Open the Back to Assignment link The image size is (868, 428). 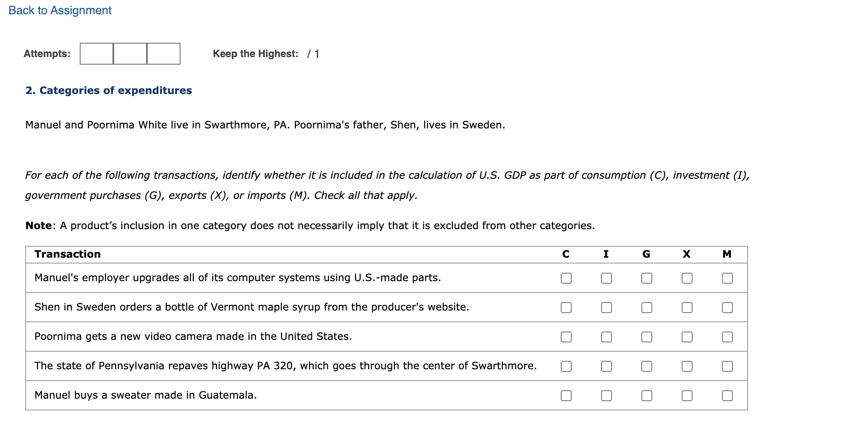61,10
